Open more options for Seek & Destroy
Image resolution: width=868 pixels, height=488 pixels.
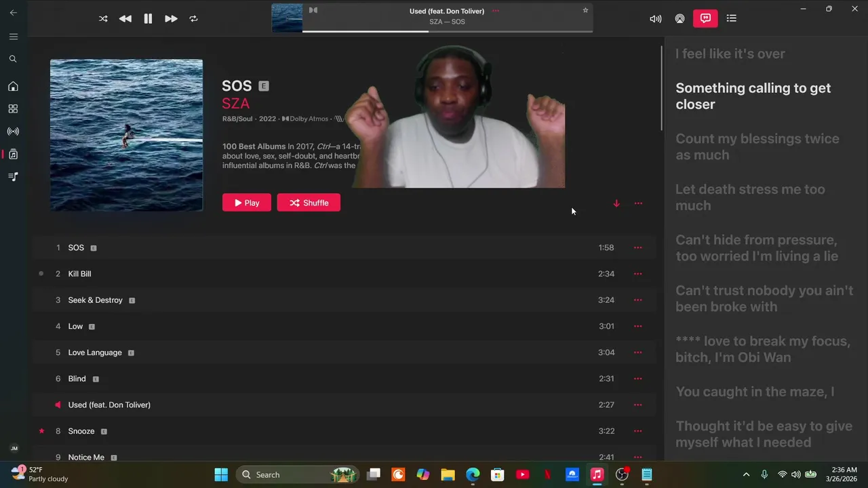[637, 300]
